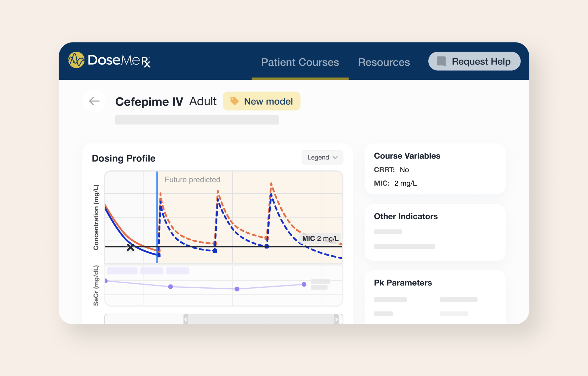
Task: Expand the Pk Parameters section
Action: pyautogui.click(x=403, y=283)
